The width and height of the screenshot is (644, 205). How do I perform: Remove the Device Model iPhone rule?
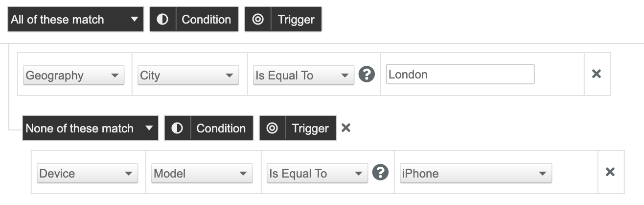610,172
